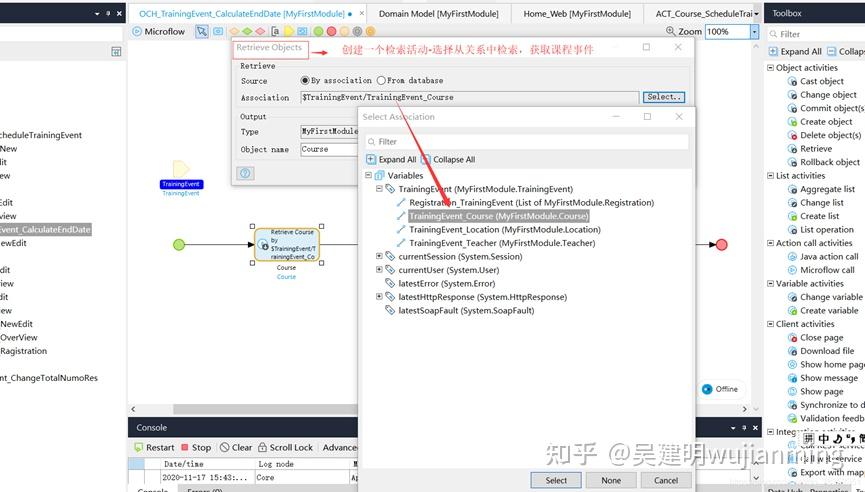Choose Download file from Toolbox
The width and height of the screenshot is (865, 492).
[820, 351]
